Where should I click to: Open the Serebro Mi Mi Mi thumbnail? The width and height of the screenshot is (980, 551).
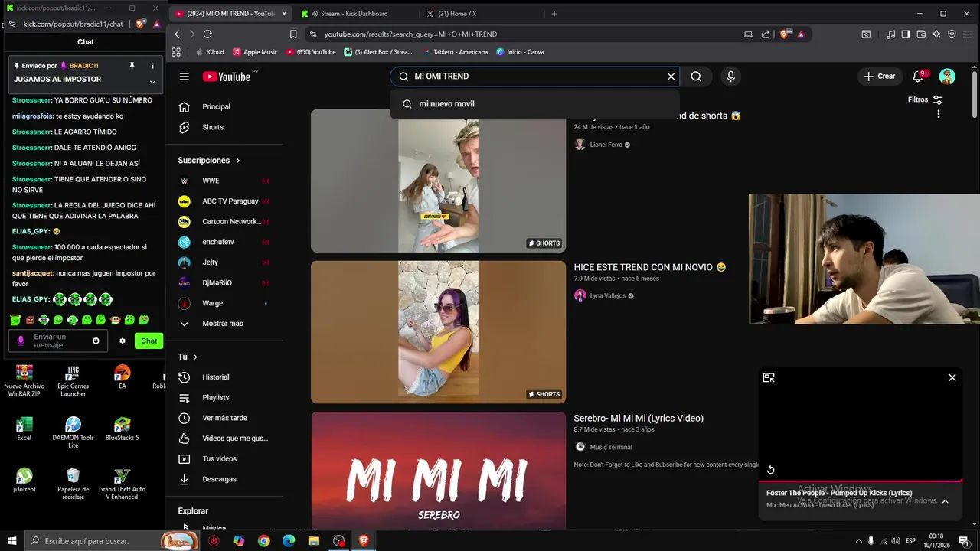(x=438, y=470)
